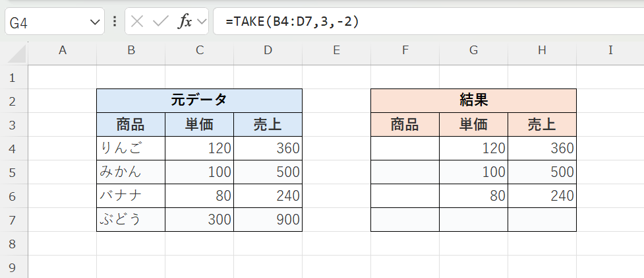Select column B header
Image resolution: width=644 pixels, height=278 pixels.
click(x=131, y=50)
